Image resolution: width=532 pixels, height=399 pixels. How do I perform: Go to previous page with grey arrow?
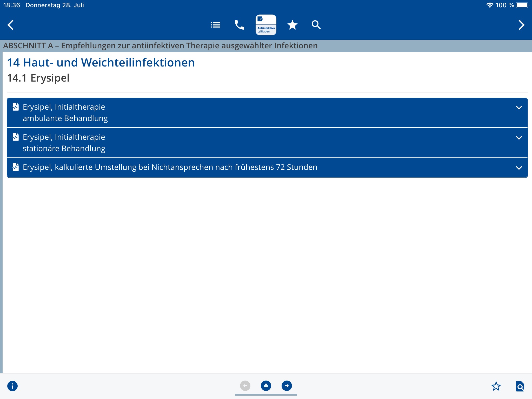pyautogui.click(x=245, y=386)
